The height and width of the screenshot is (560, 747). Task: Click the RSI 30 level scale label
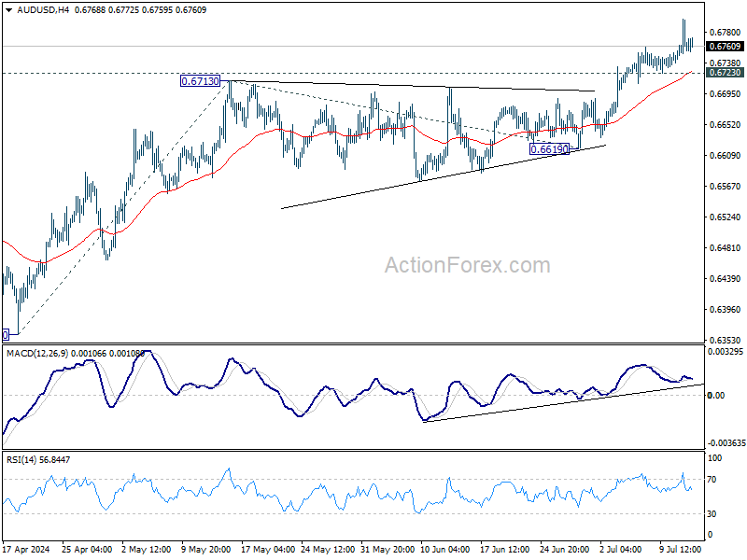point(712,514)
